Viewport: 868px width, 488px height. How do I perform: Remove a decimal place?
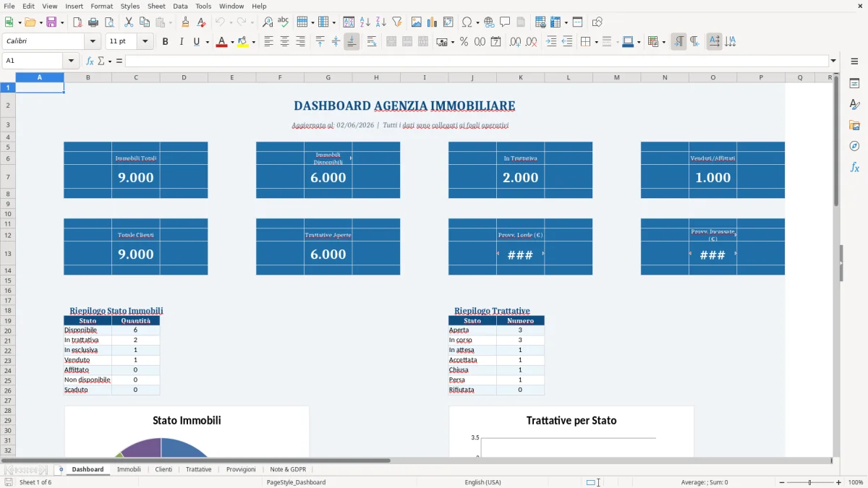(x=531, y=42)
